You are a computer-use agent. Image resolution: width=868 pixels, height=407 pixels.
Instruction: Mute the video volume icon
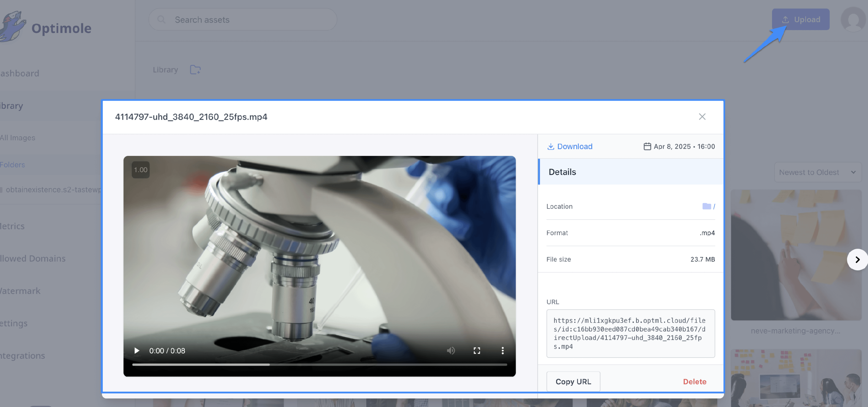coord(450,351)
